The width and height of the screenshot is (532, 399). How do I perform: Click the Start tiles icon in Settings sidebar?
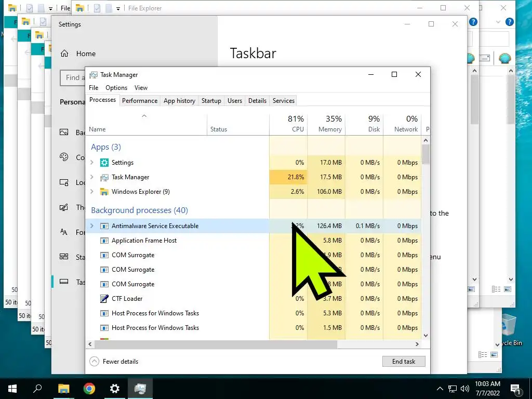click(x=64, y=257)
